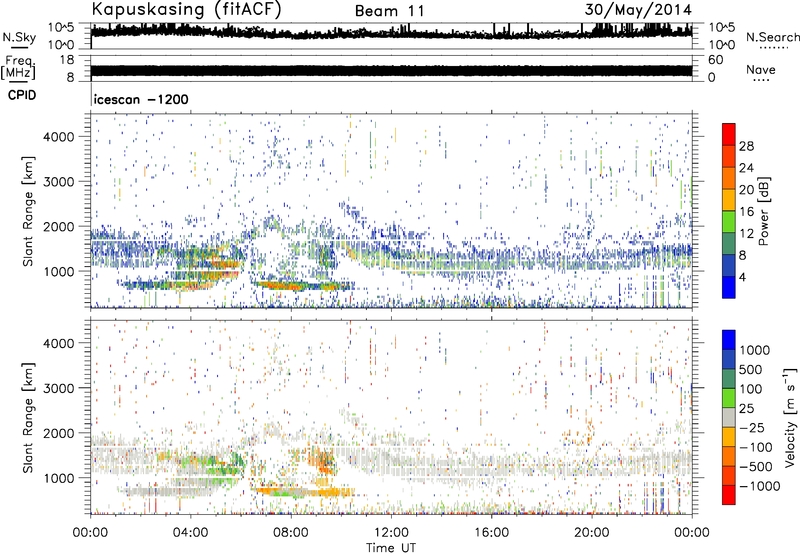Click the 500 tick on Velocity colorbar

[x=751, y=369]
